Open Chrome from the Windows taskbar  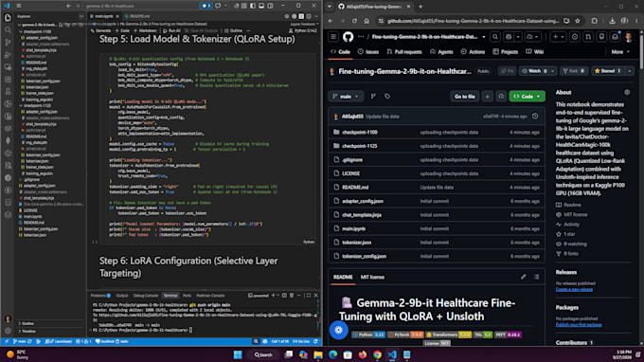377,354
